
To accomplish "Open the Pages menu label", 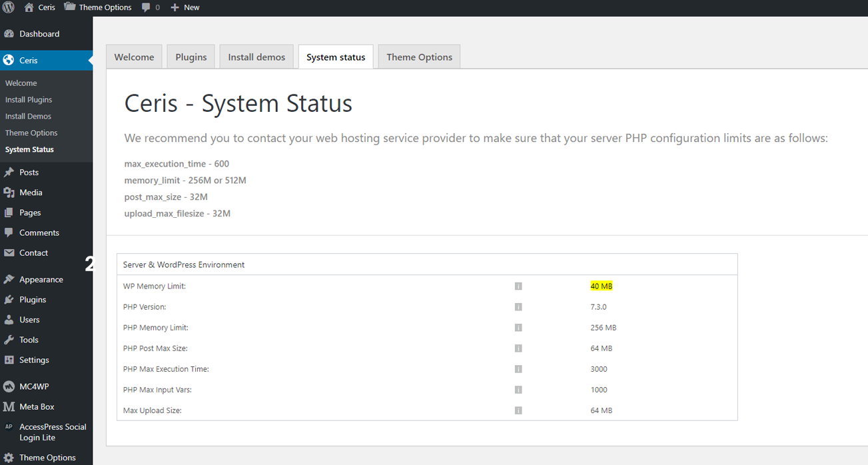I will coord(30,213).
